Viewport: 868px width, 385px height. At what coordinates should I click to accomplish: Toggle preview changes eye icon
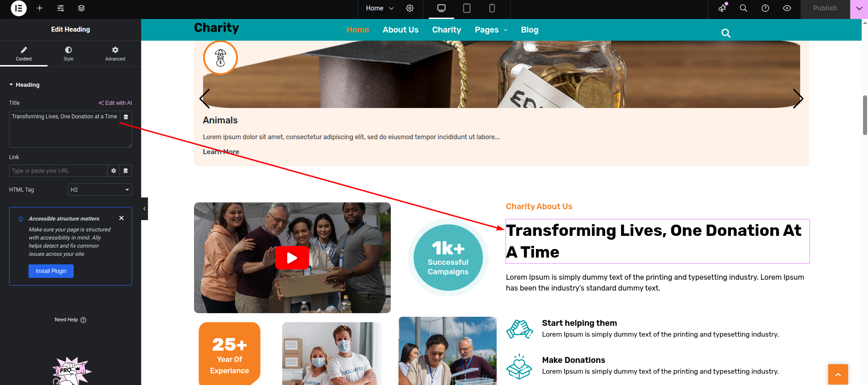(787, 8)
